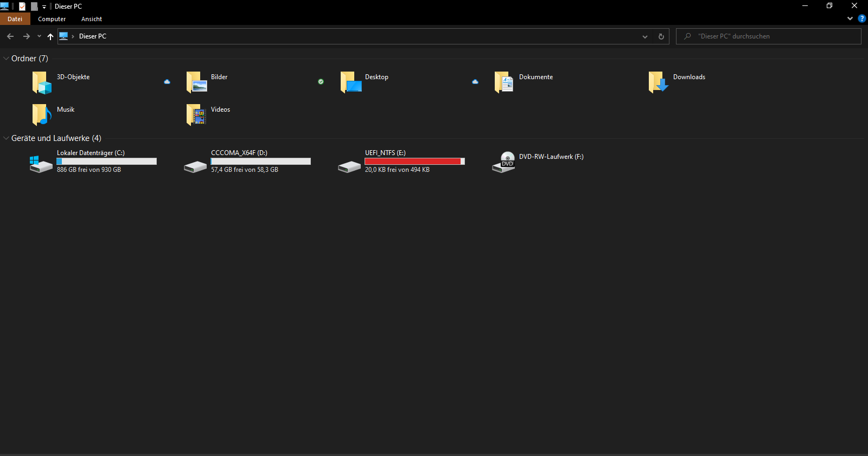
Task: Click breadcrumb chevron before Dieser PC
Action: 73,36
